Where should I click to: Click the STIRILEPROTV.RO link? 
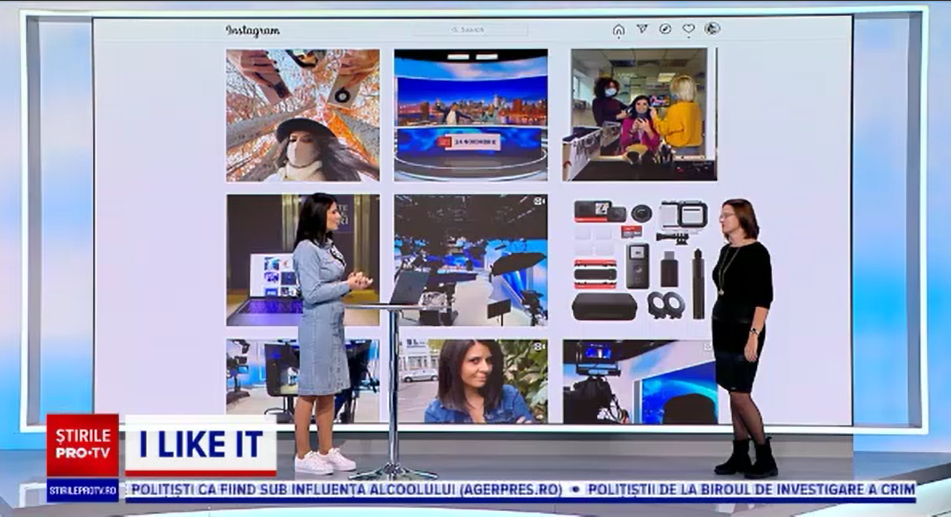coord(82,490)
